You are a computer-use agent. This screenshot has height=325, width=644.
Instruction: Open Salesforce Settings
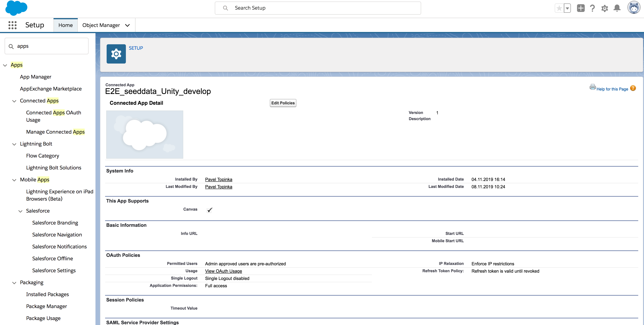point(54,271)
